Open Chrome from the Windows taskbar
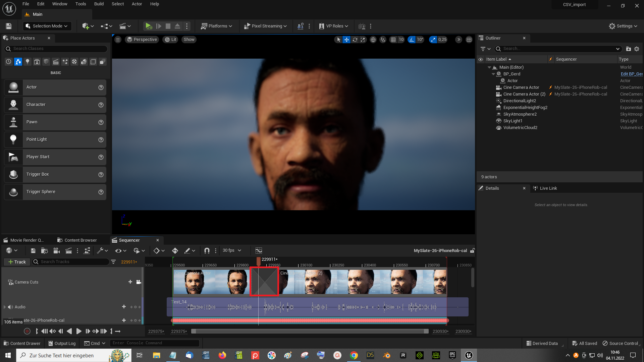The height and width of the screenshot is (362, 644). [354, 355]
